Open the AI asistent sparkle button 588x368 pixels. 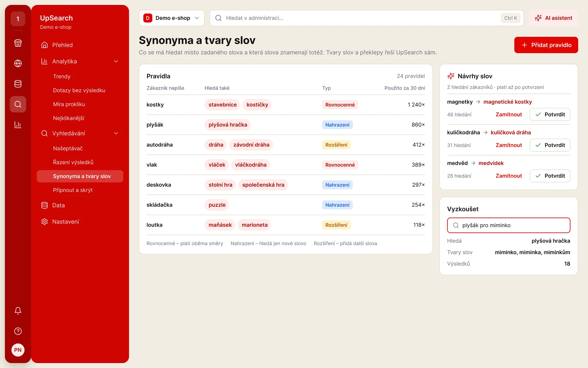553,18
